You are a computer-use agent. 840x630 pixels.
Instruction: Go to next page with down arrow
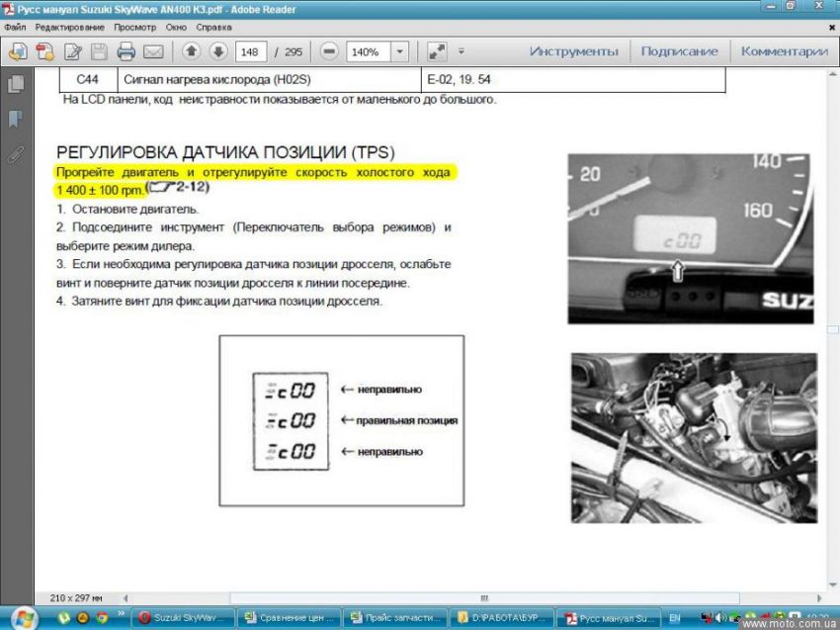tap(217, 51)
